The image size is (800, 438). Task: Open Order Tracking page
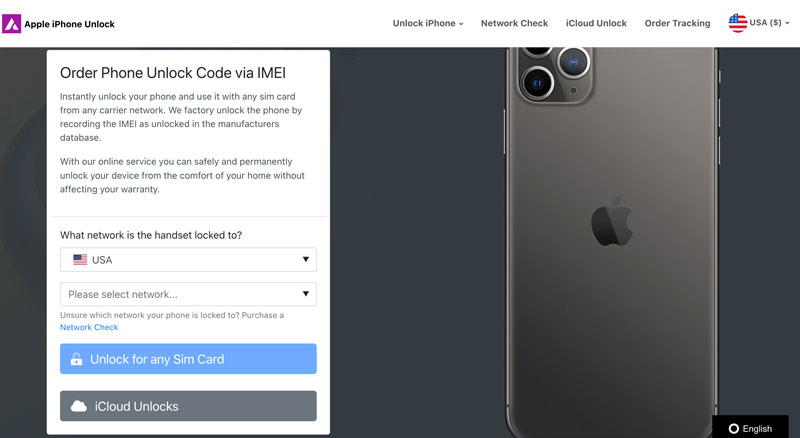pos(677,23)
